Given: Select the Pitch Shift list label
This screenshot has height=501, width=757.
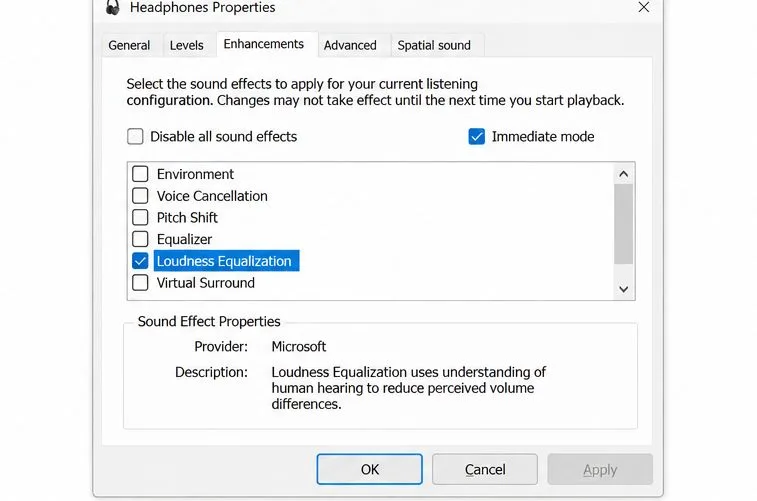Looking at the screenshot, I should tap(187, 218).
